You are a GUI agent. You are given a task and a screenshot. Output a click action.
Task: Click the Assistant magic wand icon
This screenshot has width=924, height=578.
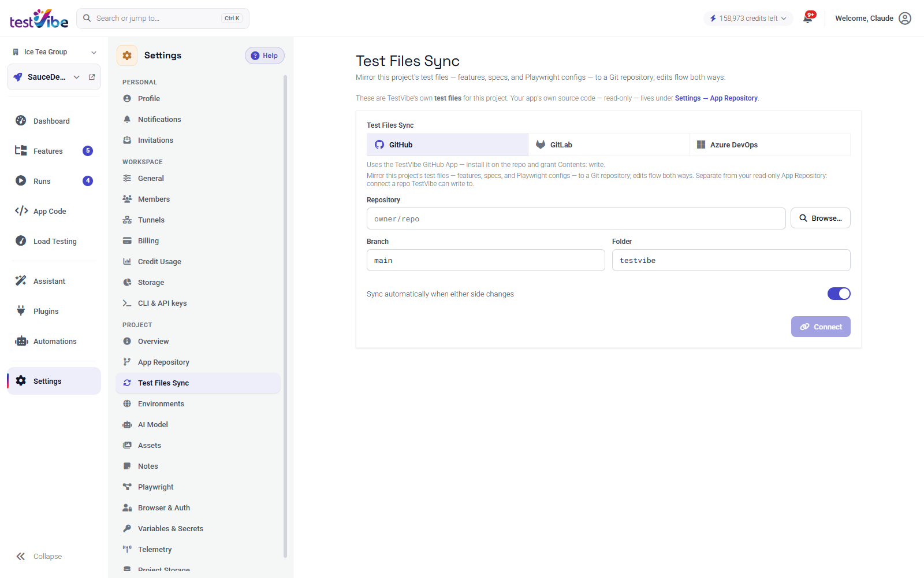pos(21,280)
